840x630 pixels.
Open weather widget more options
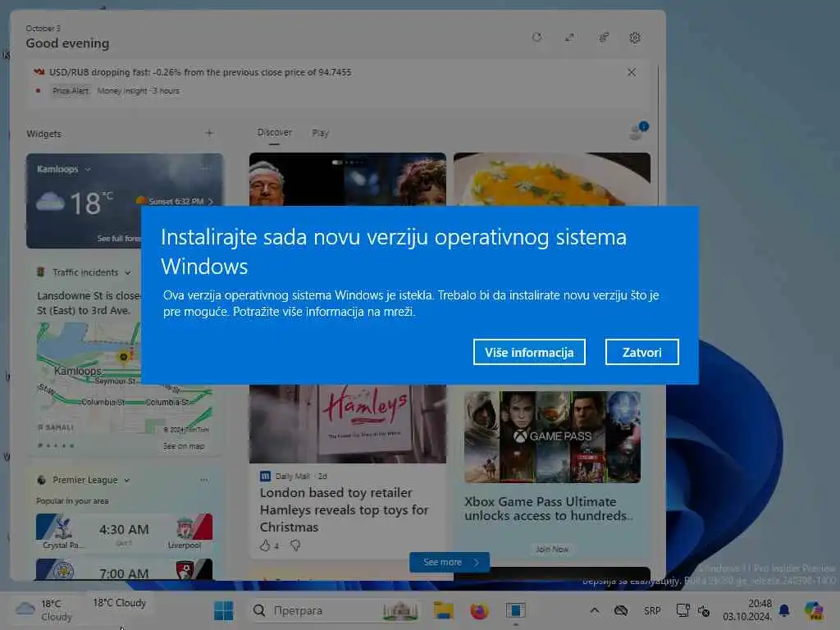click(206, 168)
